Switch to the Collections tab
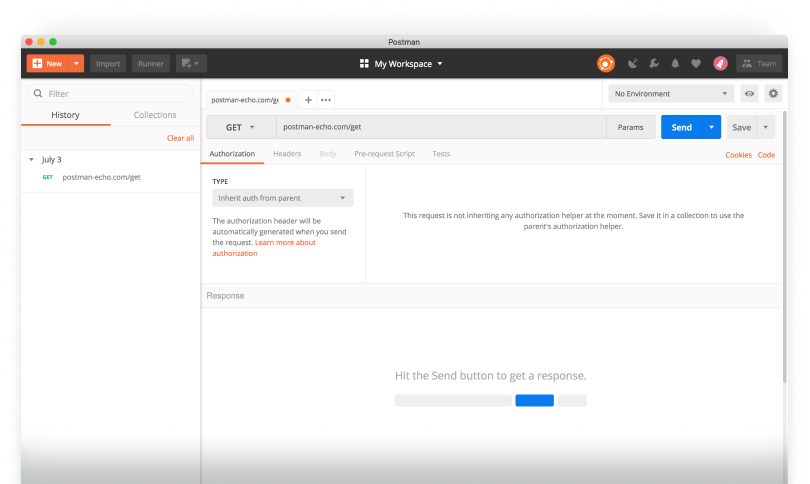810x484 pixels. click(155, 115)
